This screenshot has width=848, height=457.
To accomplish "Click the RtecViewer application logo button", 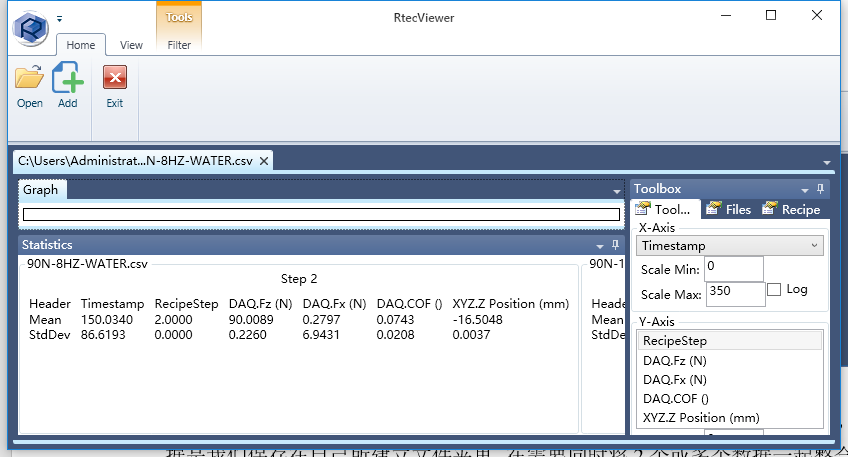I will [x=30, y=27].
